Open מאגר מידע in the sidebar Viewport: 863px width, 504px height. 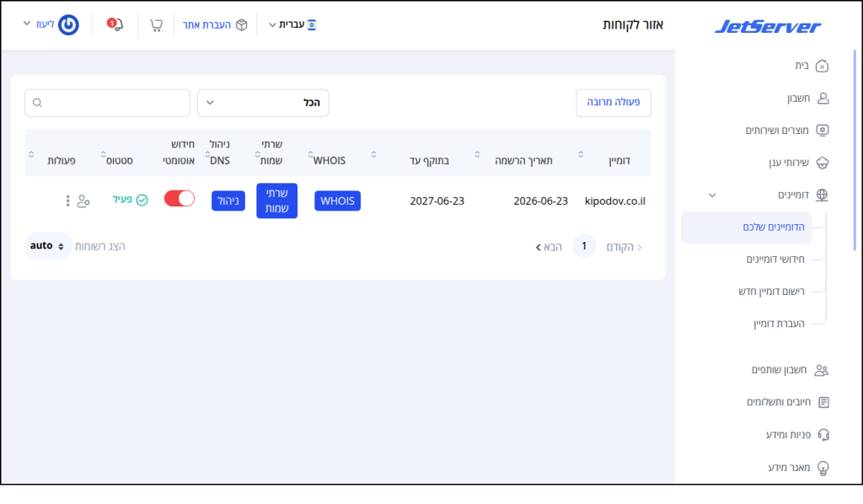(x=789, y=468)
